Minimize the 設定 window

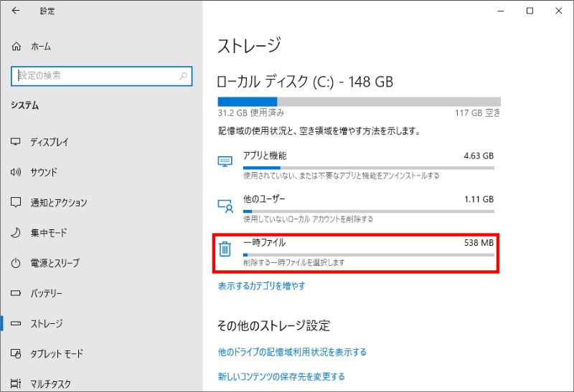[x=501, y=11]
